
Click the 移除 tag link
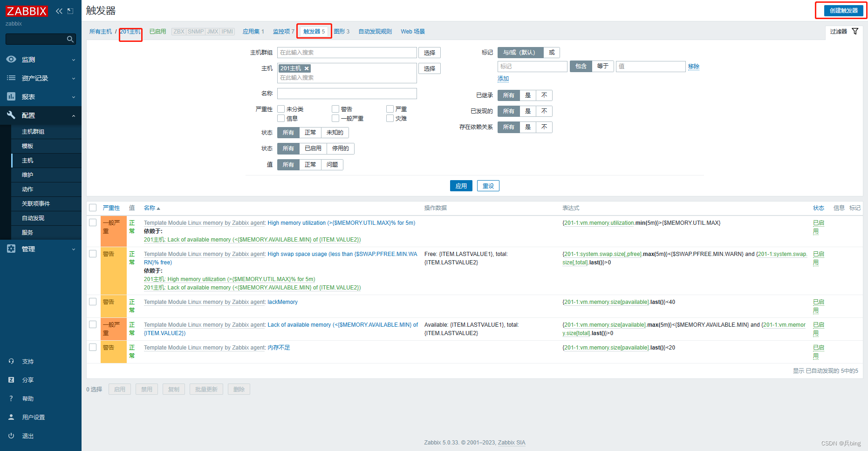694,67
